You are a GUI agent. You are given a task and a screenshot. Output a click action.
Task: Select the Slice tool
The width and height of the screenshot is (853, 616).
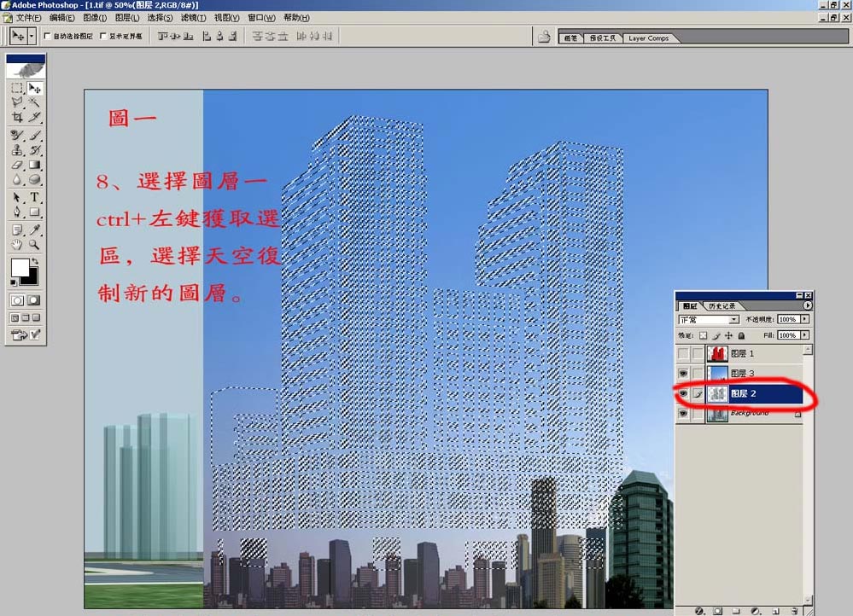(x=35, y=117)
